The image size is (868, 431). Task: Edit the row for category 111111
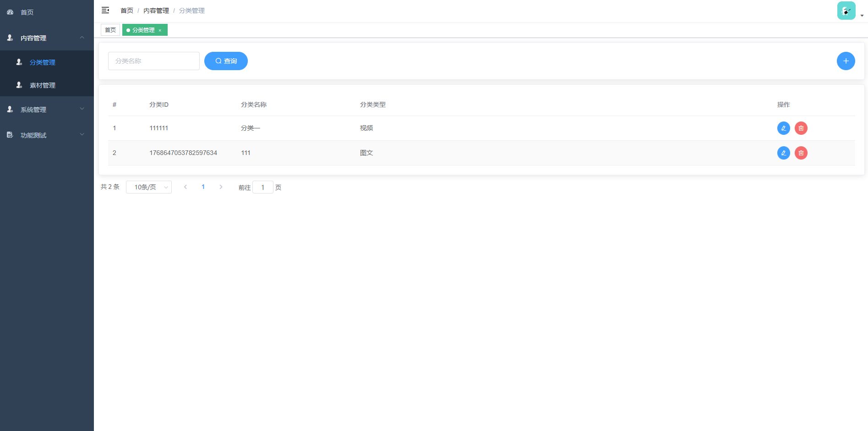pos(783,128)
